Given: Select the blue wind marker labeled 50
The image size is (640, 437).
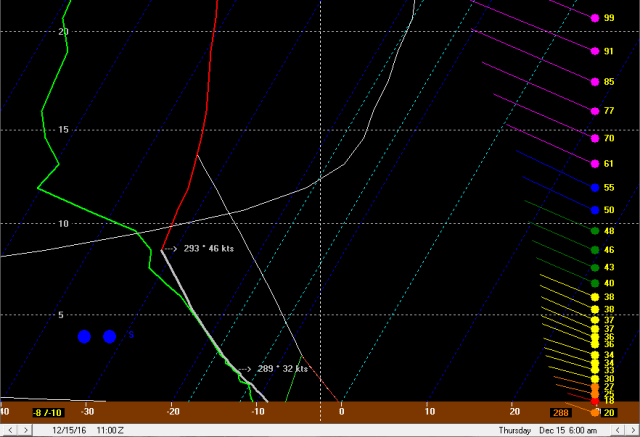Looking at the screenshot, I should (595, 210).
